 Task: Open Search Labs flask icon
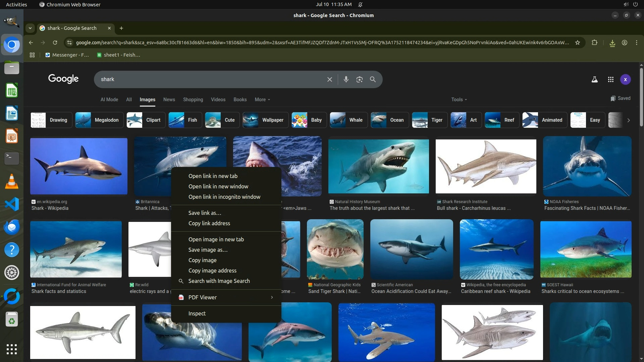(594, 79)
